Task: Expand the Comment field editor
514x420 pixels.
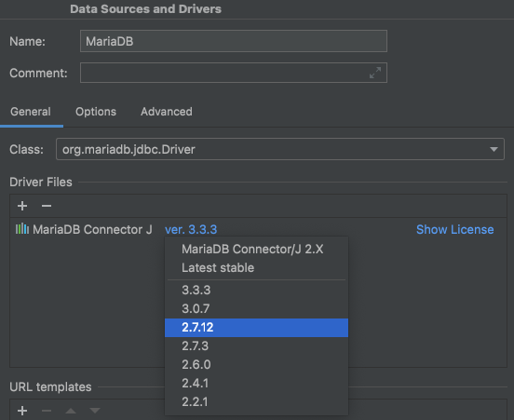Action: pyautogui.click(x=375, y=73)
